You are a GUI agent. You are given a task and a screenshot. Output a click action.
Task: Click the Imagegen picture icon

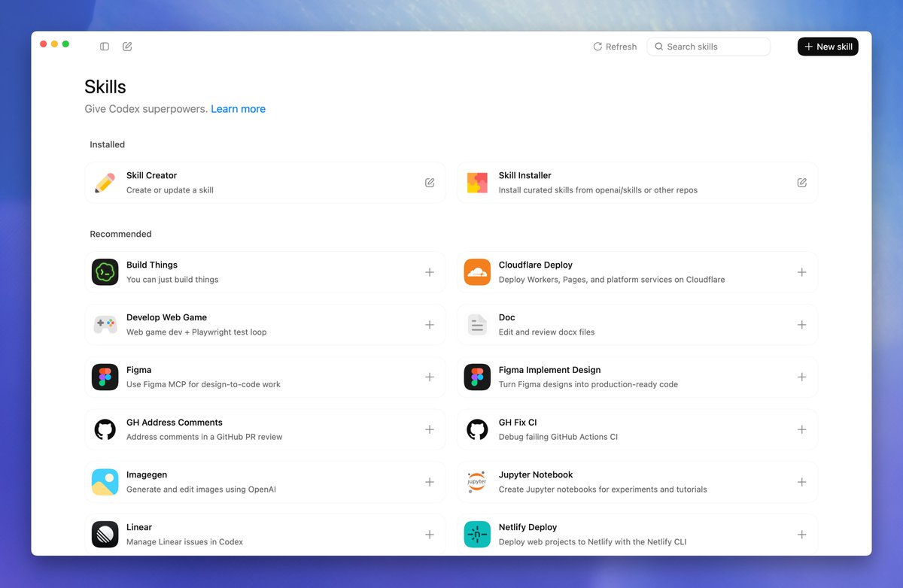[x=105, y=482]
